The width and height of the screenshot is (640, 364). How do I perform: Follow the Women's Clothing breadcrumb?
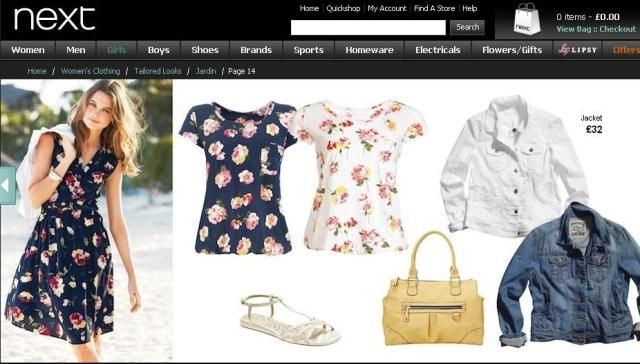[91, 71]
